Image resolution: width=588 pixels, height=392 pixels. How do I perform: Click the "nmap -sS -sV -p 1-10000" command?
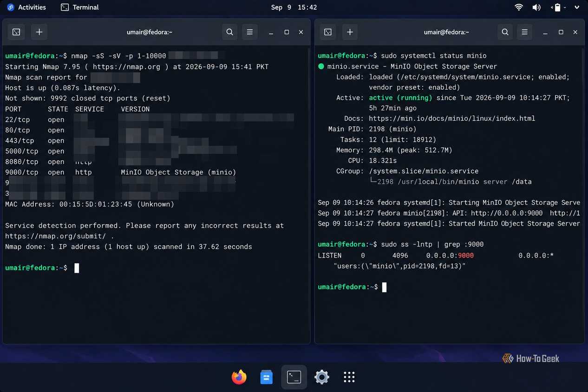click(x=119, y=56)
